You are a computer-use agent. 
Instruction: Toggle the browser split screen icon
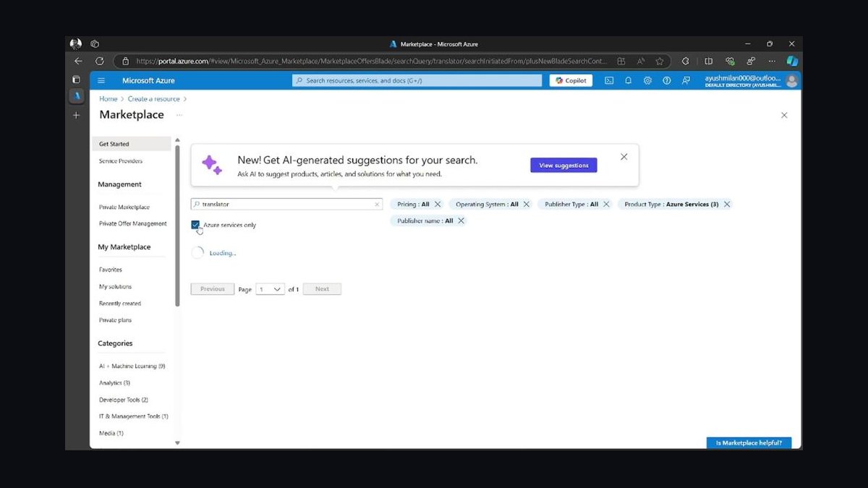click(708, 61)
